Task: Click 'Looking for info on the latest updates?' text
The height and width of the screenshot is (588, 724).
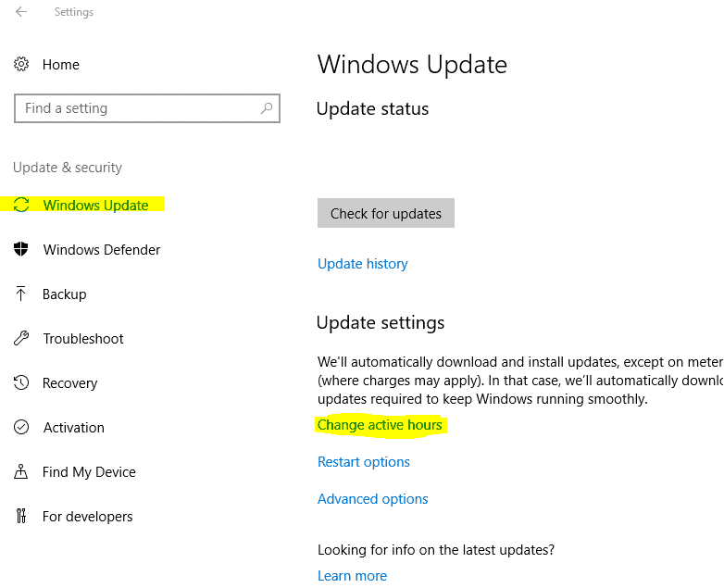Action: [x=436, y=550]
